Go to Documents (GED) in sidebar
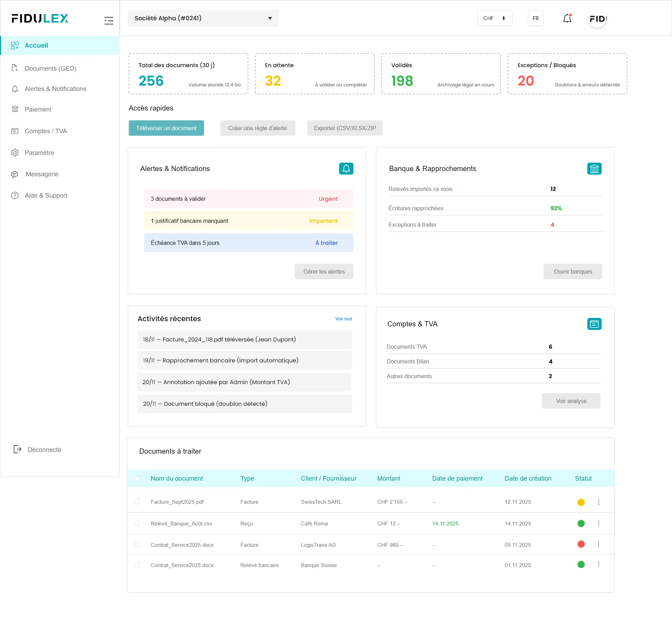The width and height of the screenshot is (672, 637). (50, 69)
